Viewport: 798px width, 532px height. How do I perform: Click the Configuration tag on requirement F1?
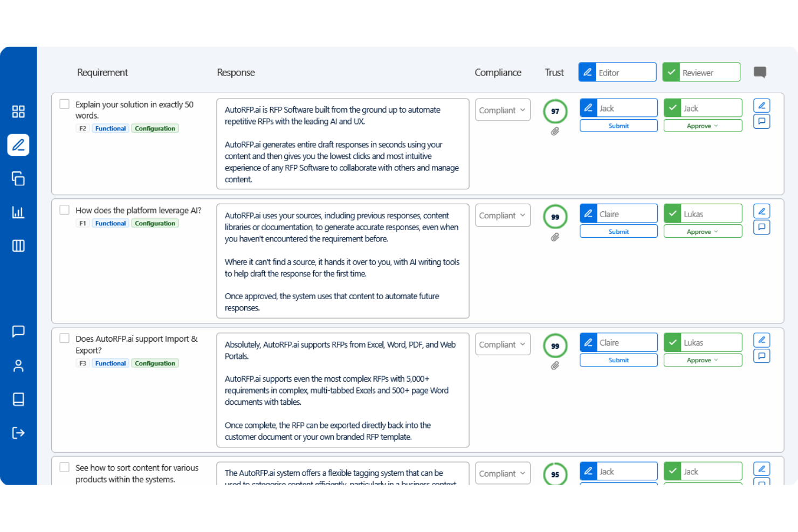155,223
